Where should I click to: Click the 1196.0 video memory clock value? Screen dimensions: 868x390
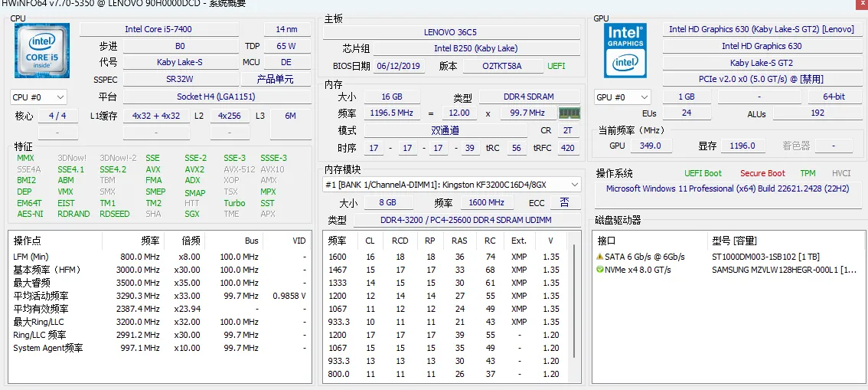pos(742,146)
